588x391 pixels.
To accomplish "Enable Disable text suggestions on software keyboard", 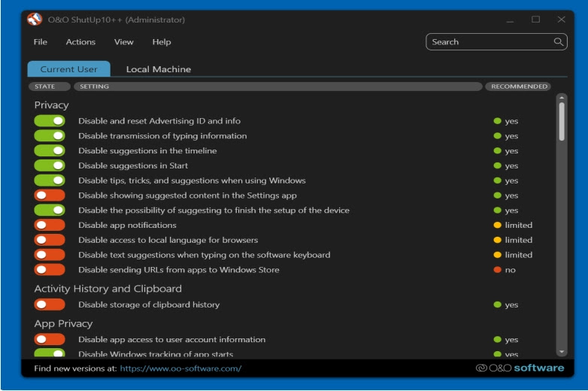I will [x=50, y=255].
